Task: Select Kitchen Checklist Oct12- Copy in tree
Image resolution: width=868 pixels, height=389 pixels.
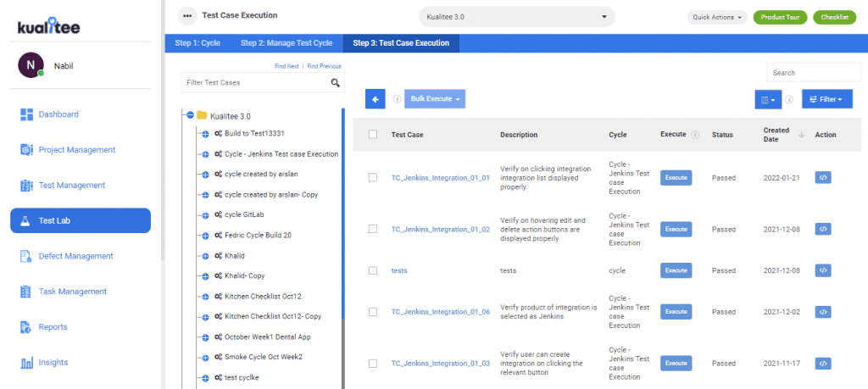Action: (273, 316)
